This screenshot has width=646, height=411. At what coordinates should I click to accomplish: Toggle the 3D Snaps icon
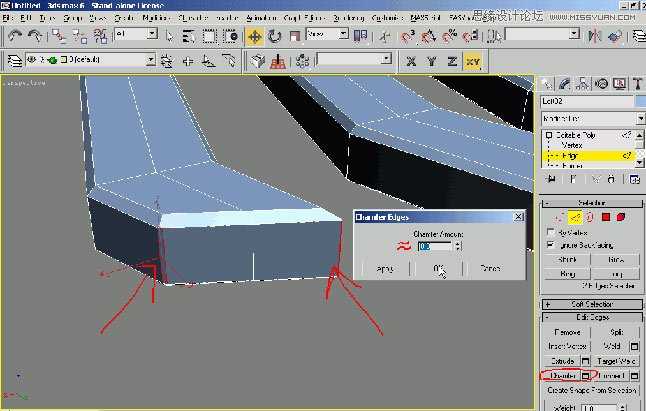click(x=407, y=36)
